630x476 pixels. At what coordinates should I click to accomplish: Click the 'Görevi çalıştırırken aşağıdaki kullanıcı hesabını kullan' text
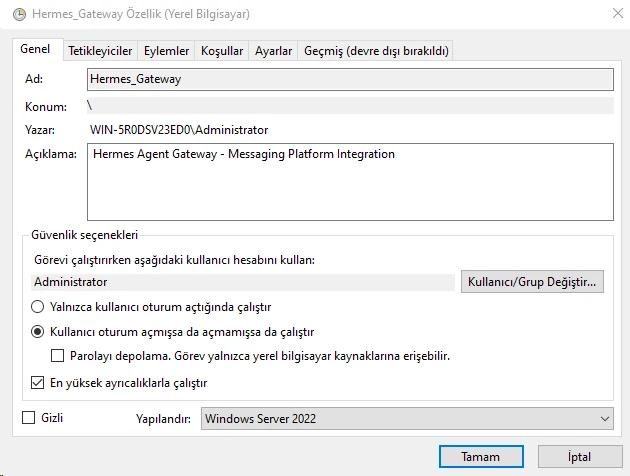coord(174,260)
